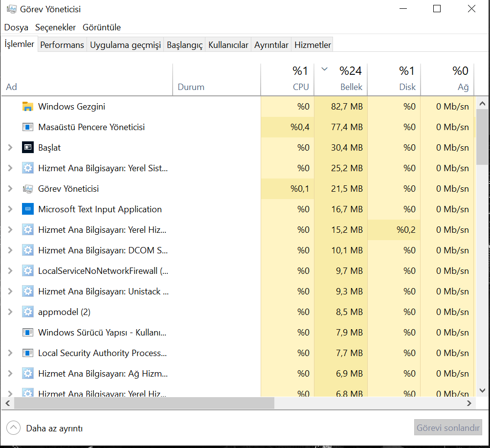
Task: Switch to the Ayrıntılar tab
Action: (271, 45)
